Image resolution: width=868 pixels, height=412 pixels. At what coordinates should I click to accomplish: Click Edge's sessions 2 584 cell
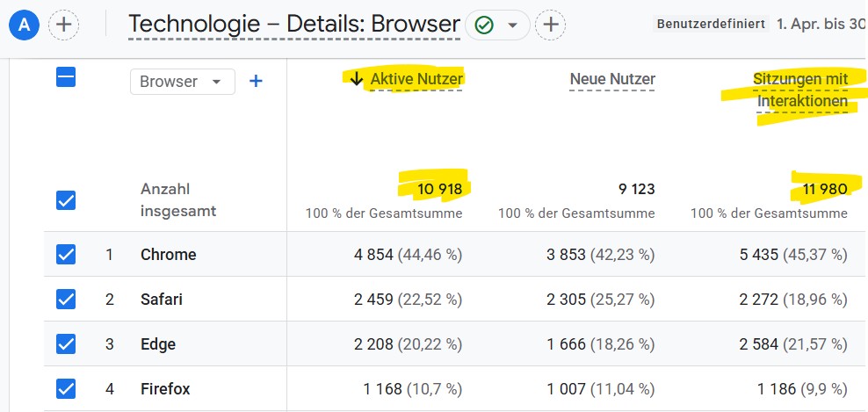pyautogui.click(x=793, y=344)
